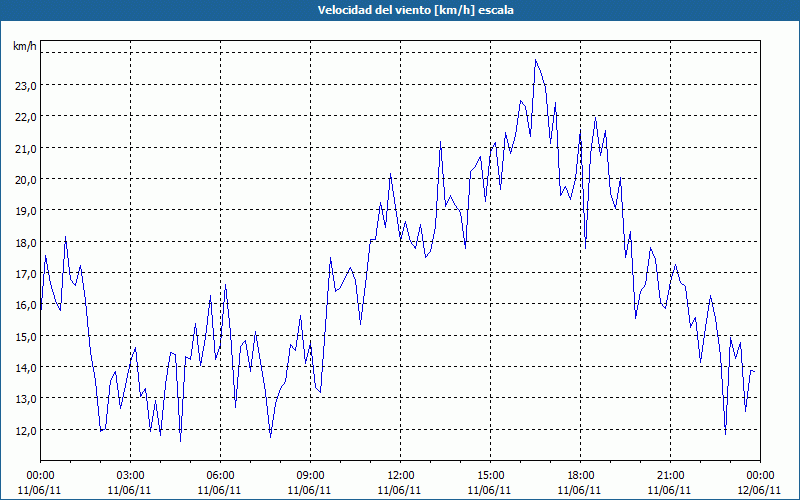Viewport: 800px width, 500px height.
Task: Select the 13,0 y-axis value
Action: 26,399
